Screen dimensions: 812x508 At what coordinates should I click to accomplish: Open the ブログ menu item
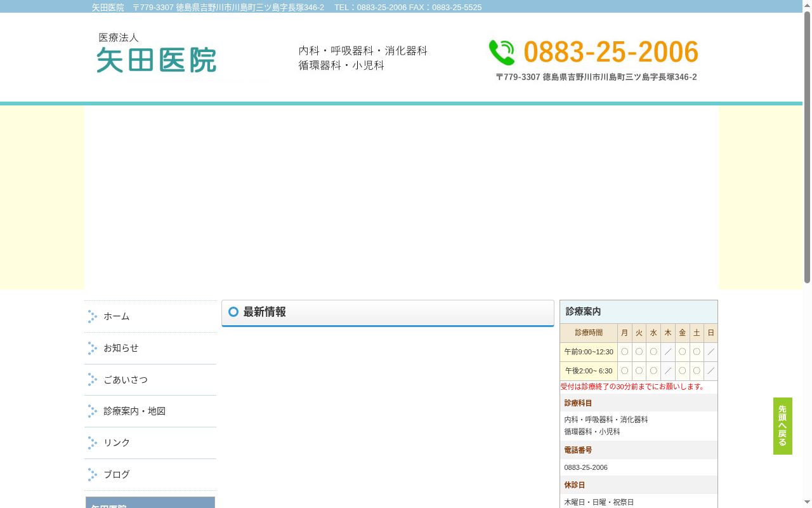point(150,475)
